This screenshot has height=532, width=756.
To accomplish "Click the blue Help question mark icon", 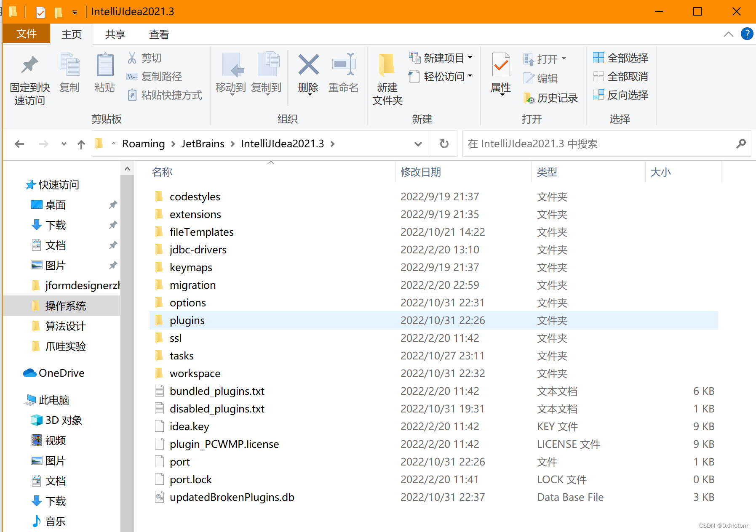I will pos(747,34).
